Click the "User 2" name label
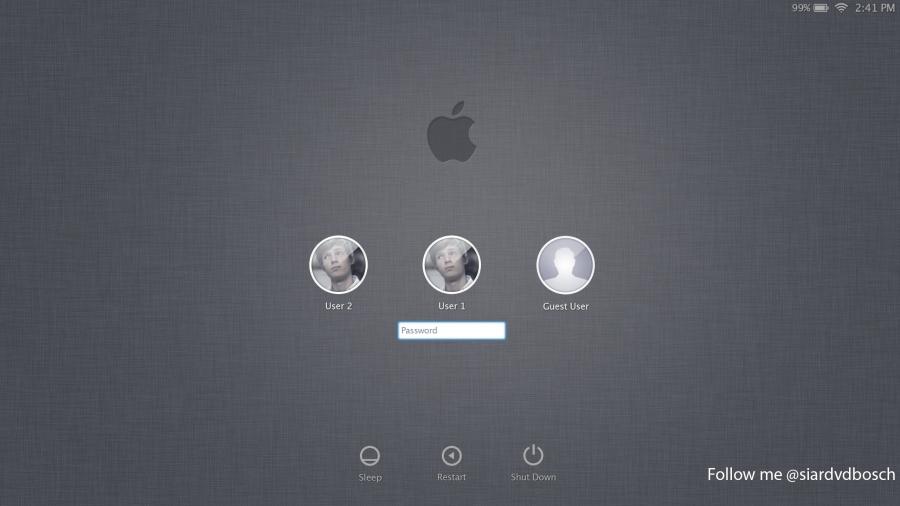The image size is (900, 506). click(x=338, y=306)
